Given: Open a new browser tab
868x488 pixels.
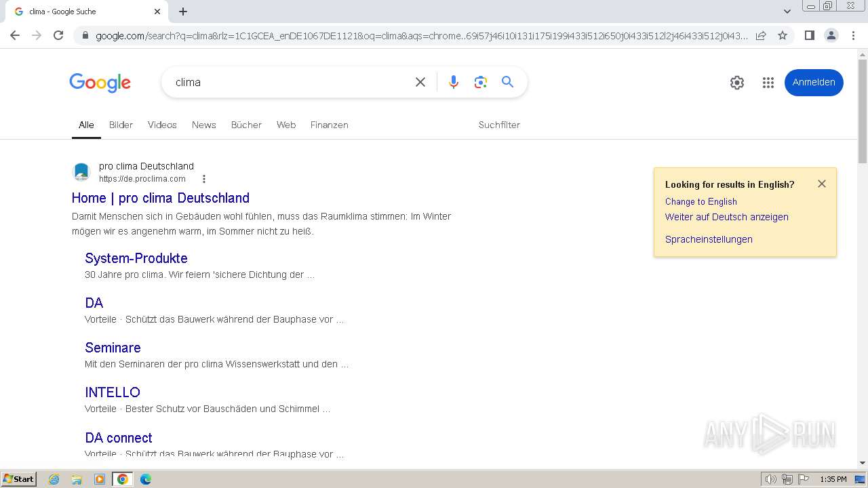Looking at the screenshot, I should (x=183, y=12).
